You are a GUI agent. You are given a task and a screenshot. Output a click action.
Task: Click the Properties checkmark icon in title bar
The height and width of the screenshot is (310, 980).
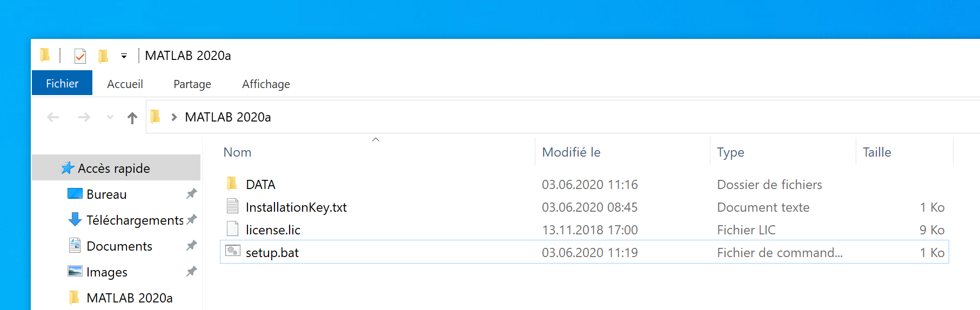(80, 56)
